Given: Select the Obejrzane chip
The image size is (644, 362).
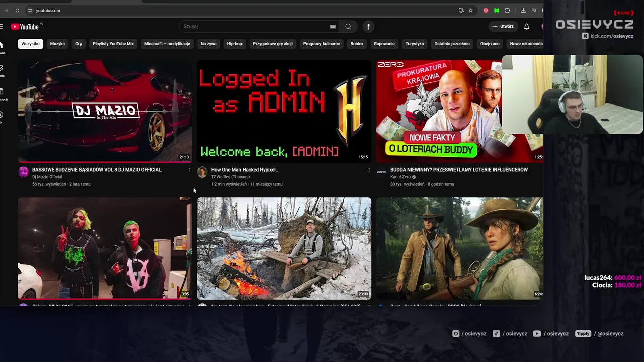Looking at the screenshot, I should [490, 44].
